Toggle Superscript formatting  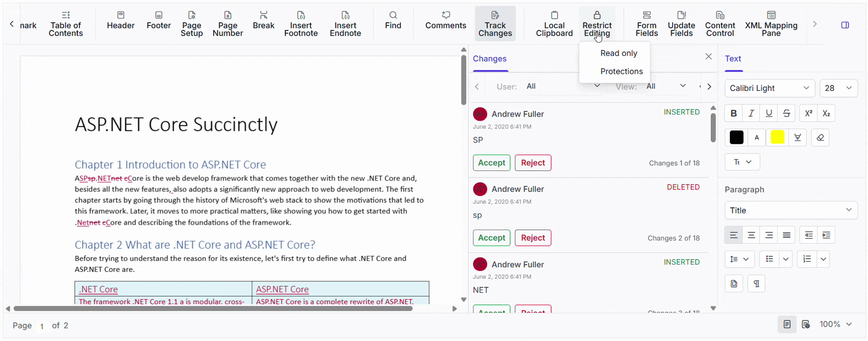point(808,113)
